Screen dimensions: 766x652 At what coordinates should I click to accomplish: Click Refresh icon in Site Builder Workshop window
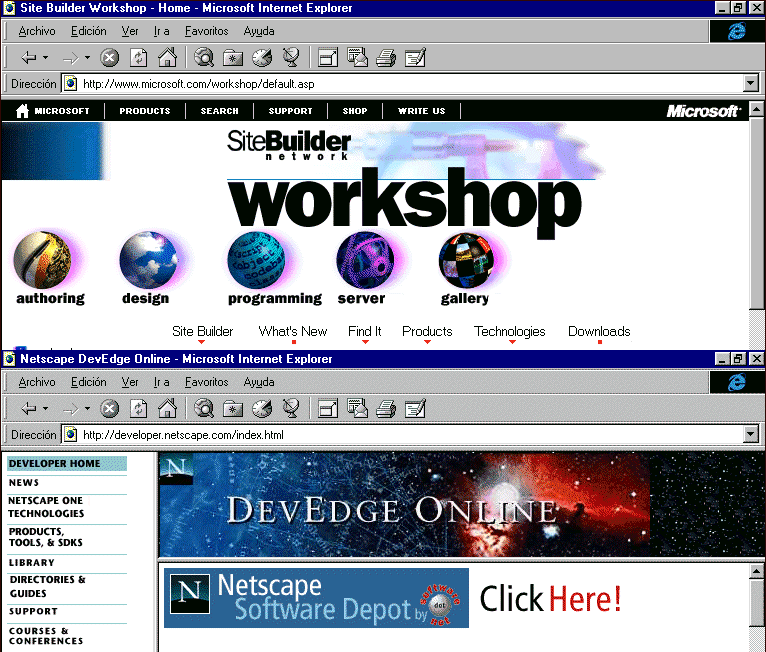(139, 58)
